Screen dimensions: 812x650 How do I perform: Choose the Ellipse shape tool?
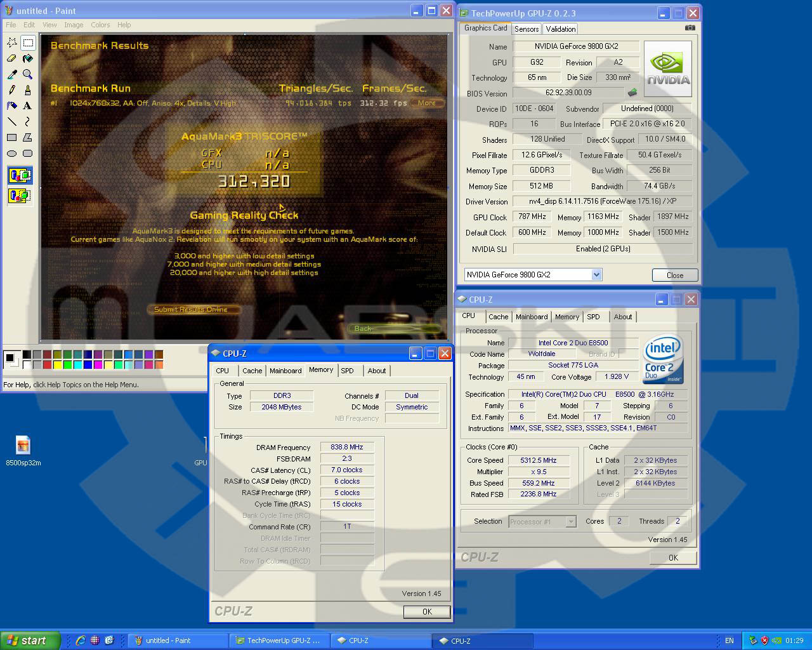click(12, 153)
